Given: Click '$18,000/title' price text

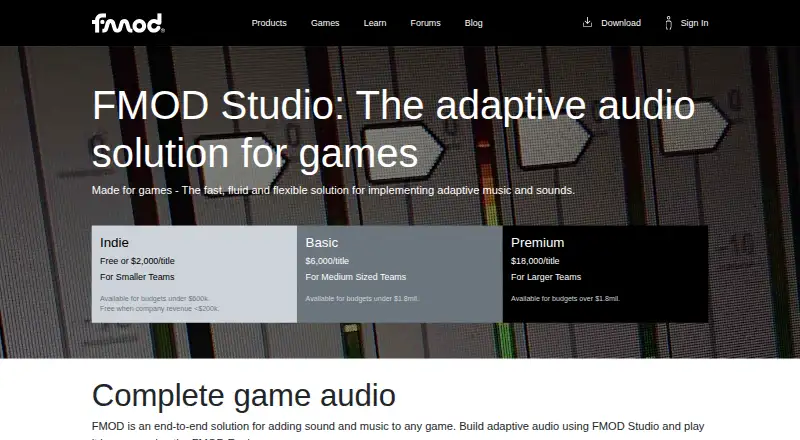Looking at the screenshot, I should pos(535,261).
